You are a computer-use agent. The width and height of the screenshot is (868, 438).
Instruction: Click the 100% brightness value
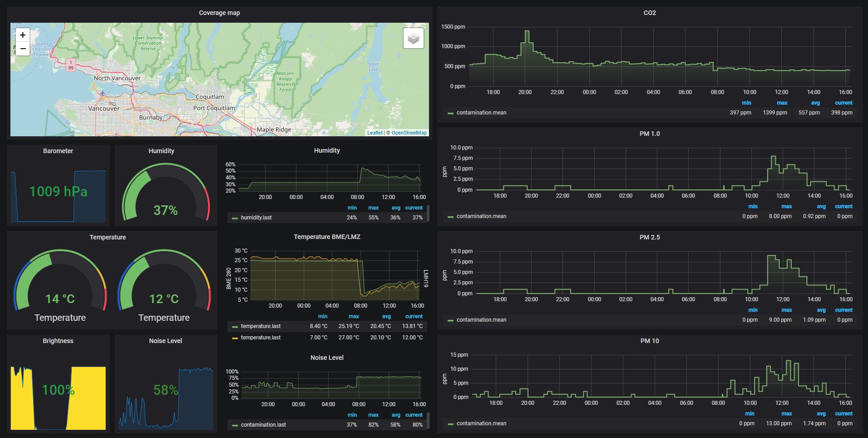(58, 390)
